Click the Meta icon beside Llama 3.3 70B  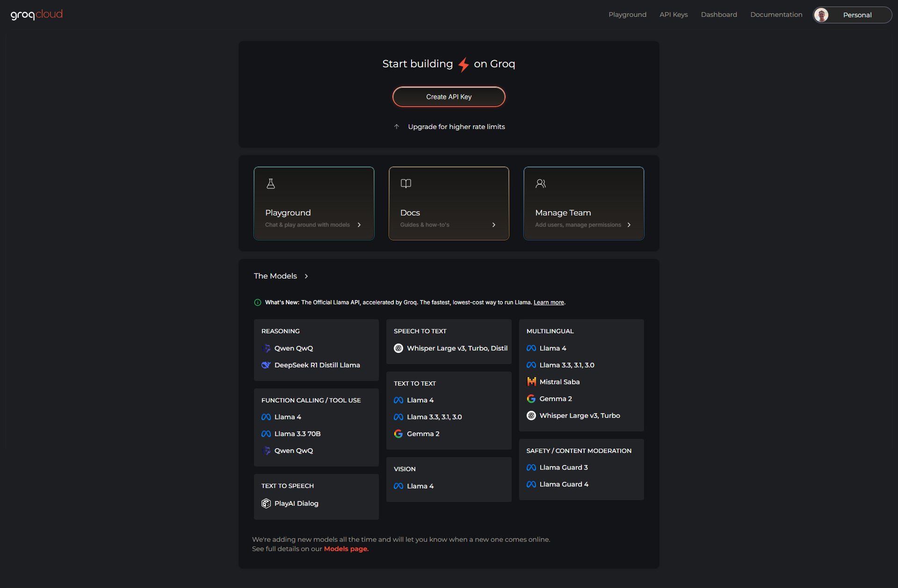(266, 434)
